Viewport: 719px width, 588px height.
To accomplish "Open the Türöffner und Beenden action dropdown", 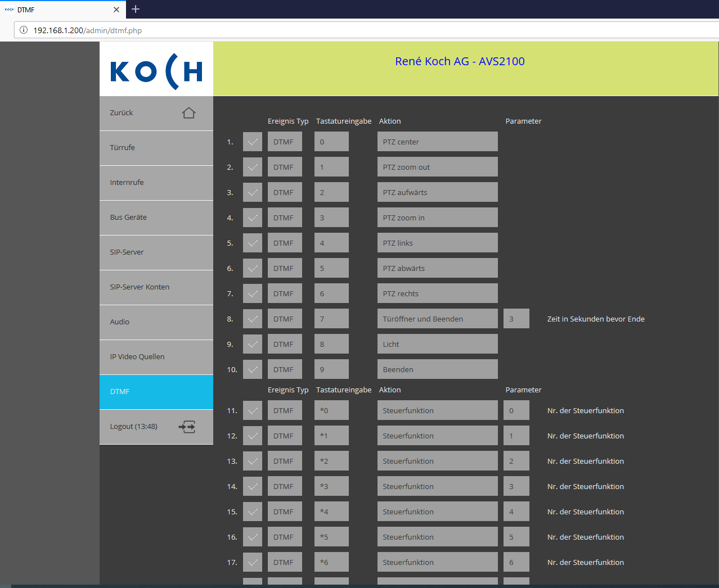I will [438, 319].
